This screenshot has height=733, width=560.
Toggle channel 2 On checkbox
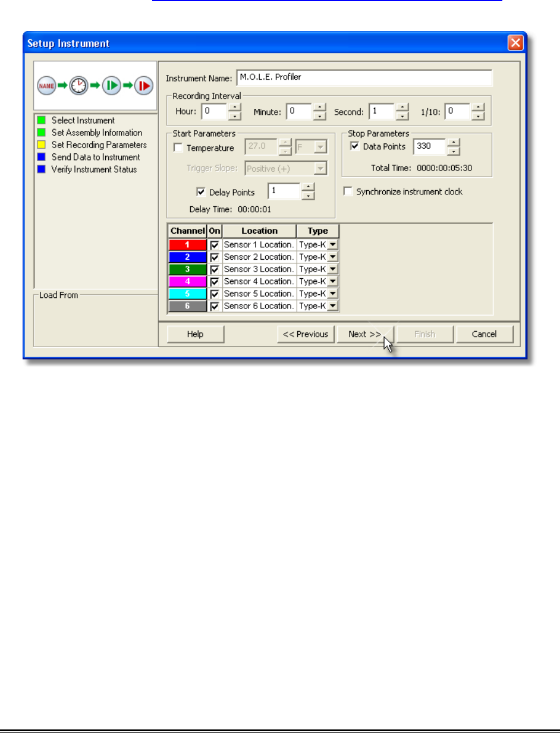coord(215,257)
